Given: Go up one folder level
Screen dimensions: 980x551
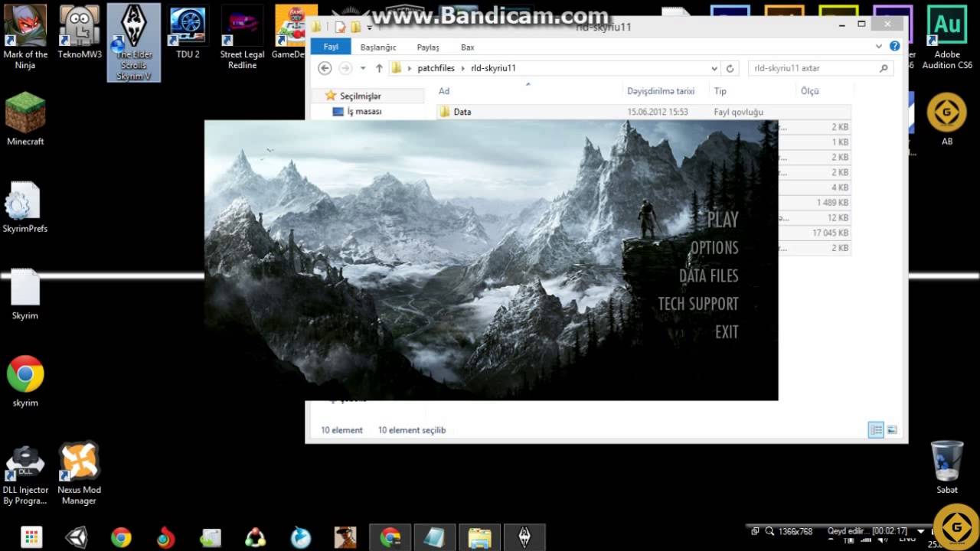Looking at the screenshot, I should pos(379,68).
